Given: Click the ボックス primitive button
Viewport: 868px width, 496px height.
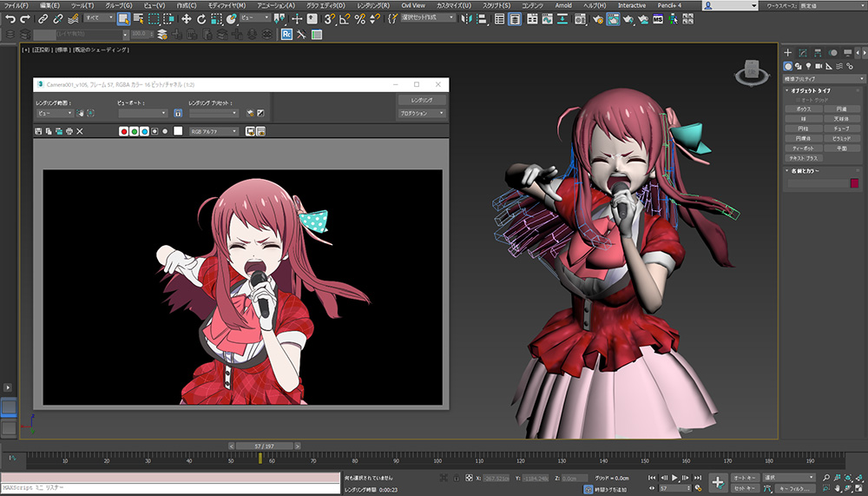Looking at the screenshot, I should coord(803,109).
